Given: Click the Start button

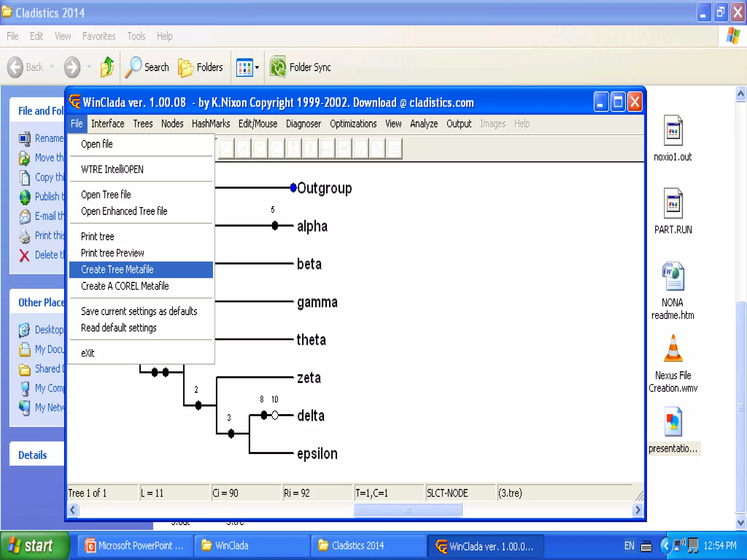Looking at the screenshot, I should coord(34,546).
